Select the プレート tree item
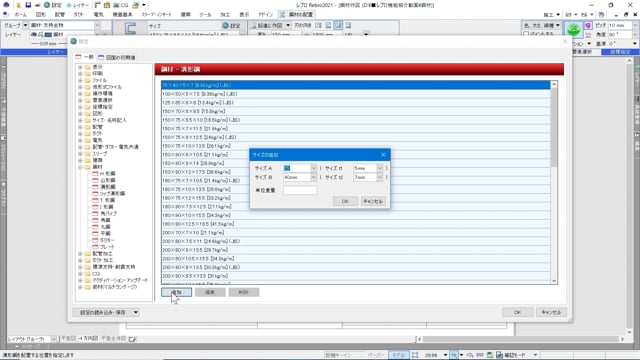 pyautogui.click(x=107, y=247)
